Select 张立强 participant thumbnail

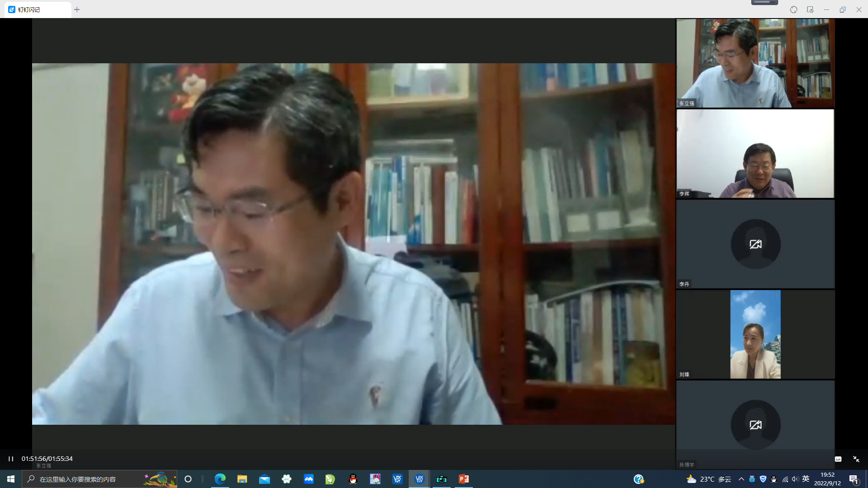click(755, 63)
